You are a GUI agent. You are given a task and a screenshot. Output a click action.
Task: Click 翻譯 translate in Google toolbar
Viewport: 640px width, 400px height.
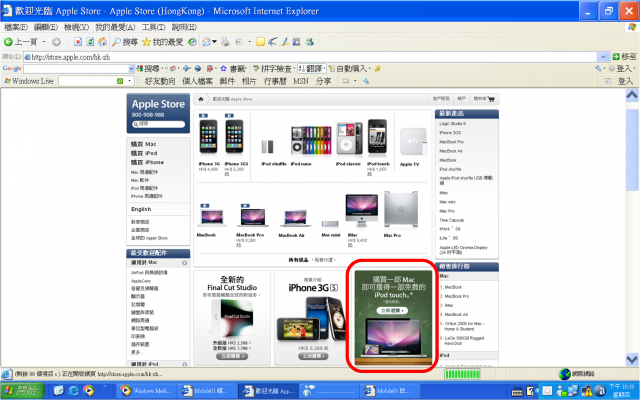click(311, 69)
